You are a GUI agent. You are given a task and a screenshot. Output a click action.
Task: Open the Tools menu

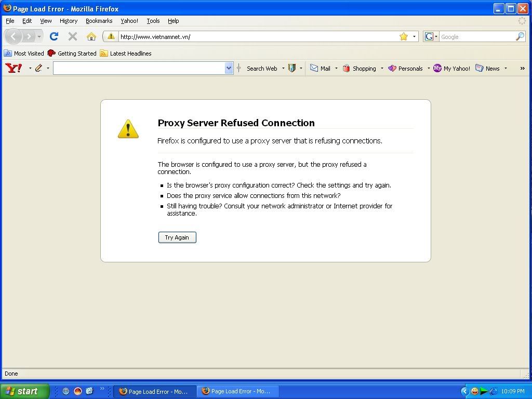pyautogui.click(x=153, y=21)
